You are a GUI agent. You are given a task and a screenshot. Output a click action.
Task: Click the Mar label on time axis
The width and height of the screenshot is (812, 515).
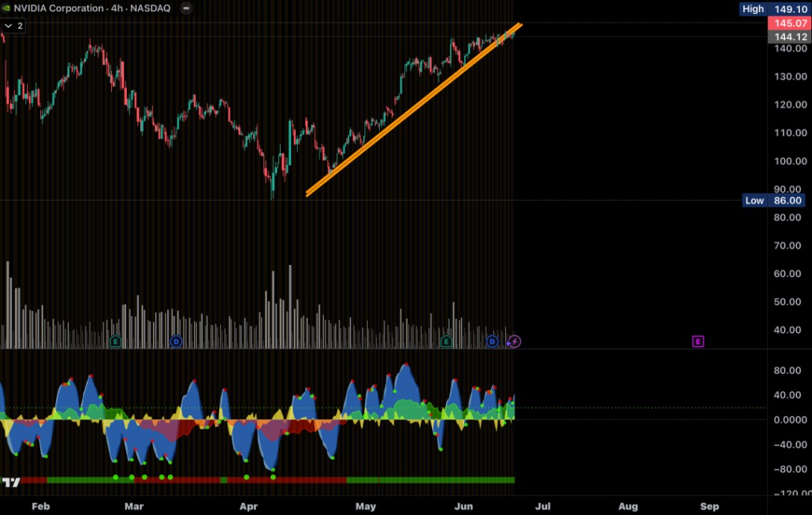[x=134, y=507]
